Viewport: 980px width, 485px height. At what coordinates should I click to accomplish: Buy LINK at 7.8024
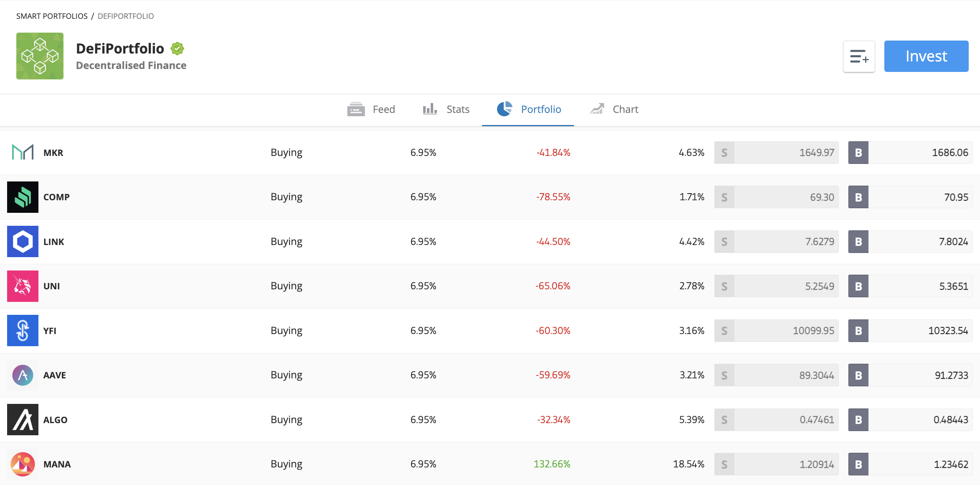[910, 242]
